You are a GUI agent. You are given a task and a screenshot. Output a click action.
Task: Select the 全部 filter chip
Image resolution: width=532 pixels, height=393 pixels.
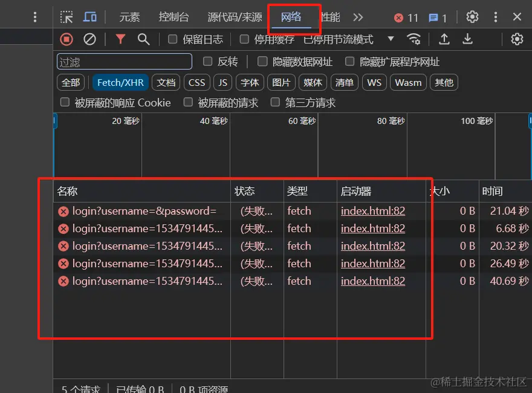point(71,82)
